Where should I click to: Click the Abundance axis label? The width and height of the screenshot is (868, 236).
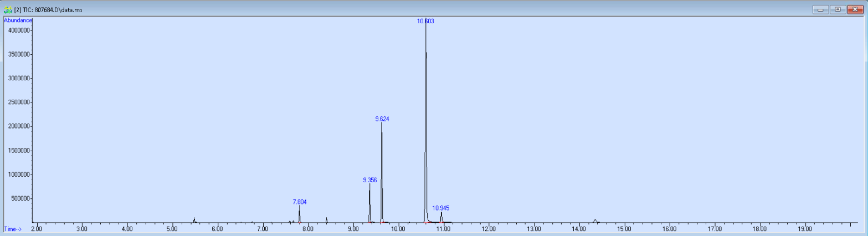pyautogui.click(x=18, y=20)
